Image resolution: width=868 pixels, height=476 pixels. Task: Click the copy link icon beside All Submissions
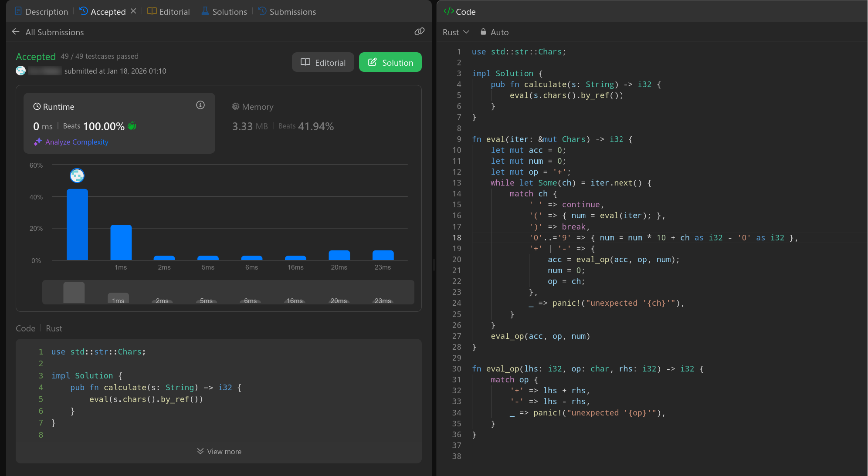click(419, 32)
